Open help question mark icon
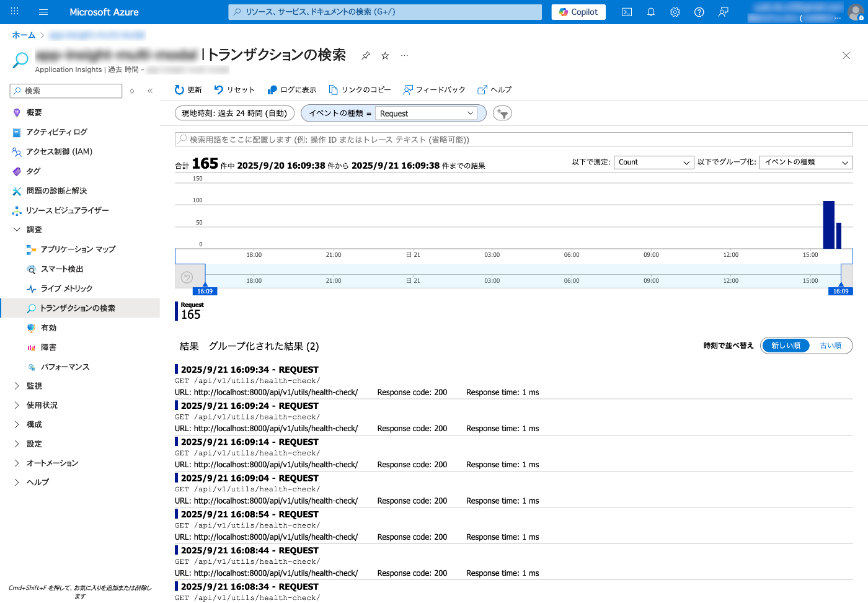The image size is (868, 603). click(699, 12)
